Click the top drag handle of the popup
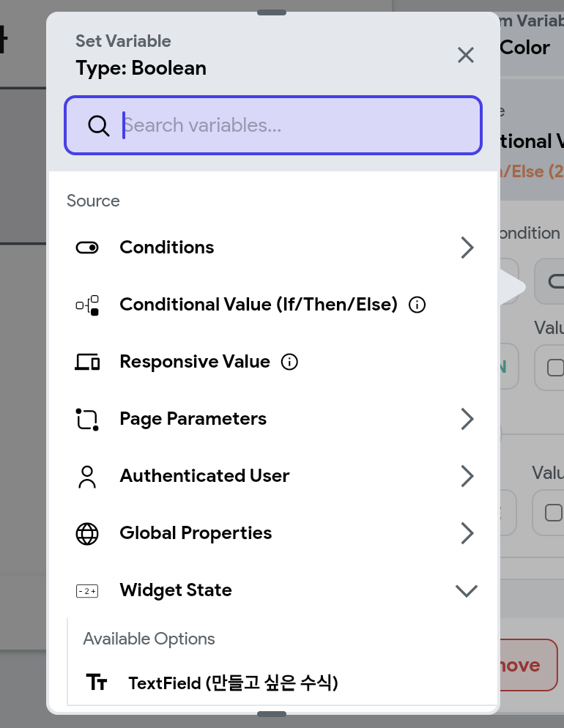The image size is (564, 728). point(272,12)
